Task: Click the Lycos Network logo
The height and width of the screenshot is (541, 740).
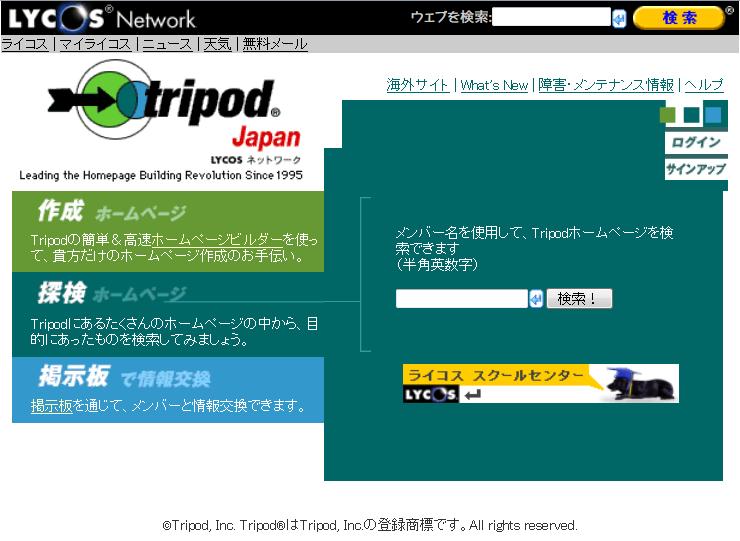Action: coord(102,17)
